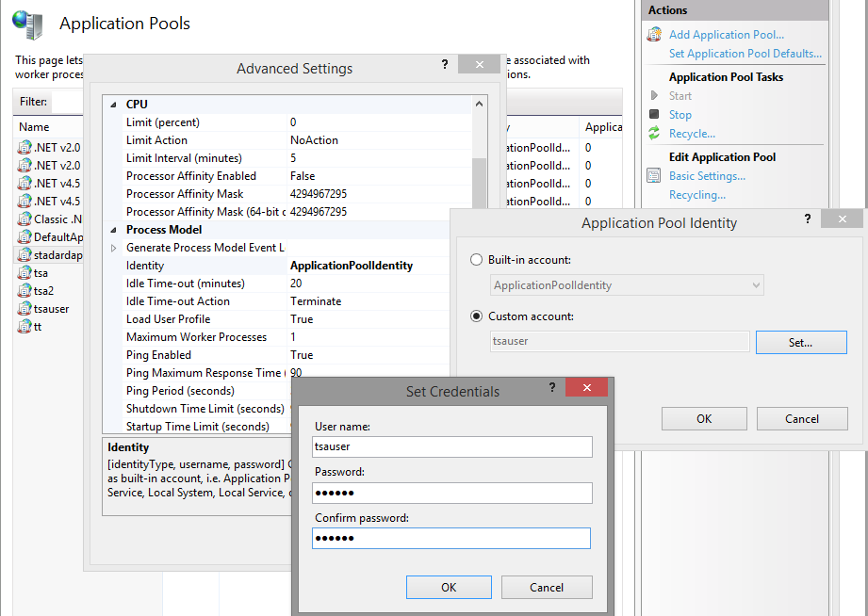Select the Processor Affinity Enabled row
This screenshot has height=616, width=868.
pyautogui.click(x=297, y=176)
